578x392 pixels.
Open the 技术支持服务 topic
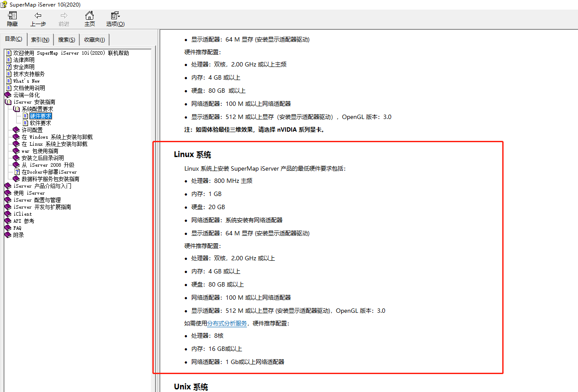pos(29,74)
